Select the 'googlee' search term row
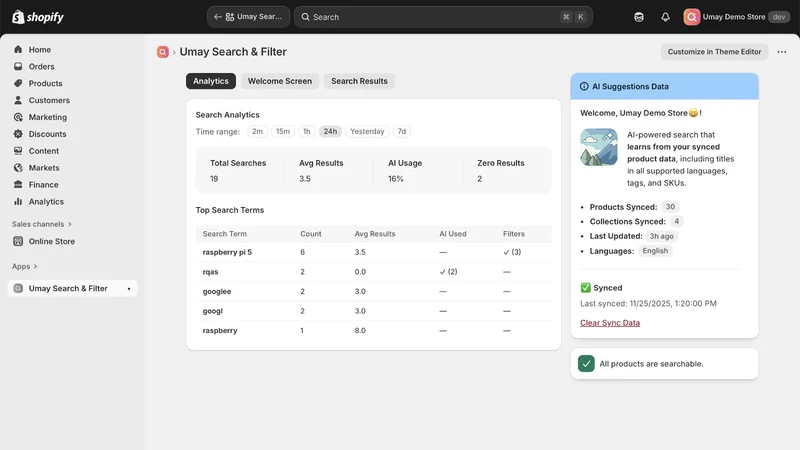Image resolution: width=800 pixels, height=450 pixels. point(373,291)
